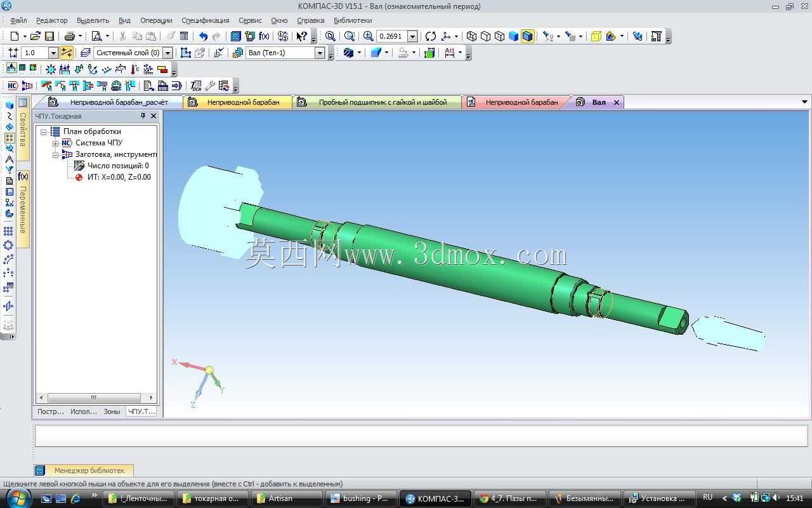This screenshot has height=508, width=812.
Task: Toggle shaded with edges display mode
Action: 528,36
